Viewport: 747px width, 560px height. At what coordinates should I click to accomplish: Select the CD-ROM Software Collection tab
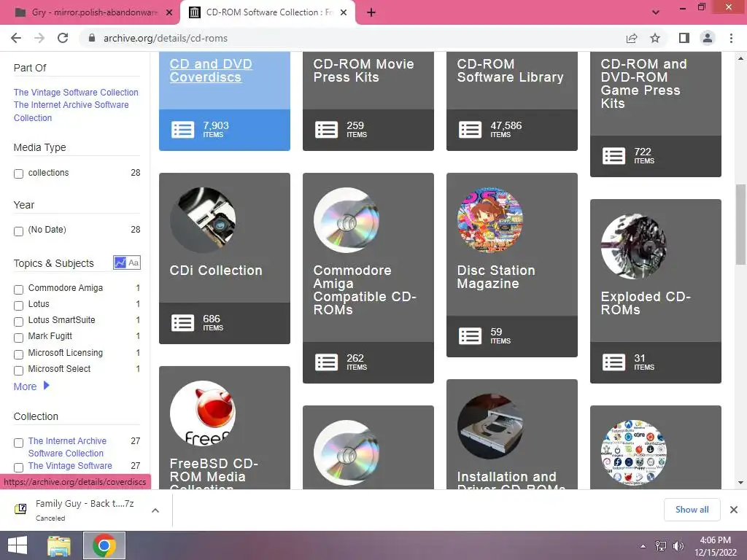[268, 13]
